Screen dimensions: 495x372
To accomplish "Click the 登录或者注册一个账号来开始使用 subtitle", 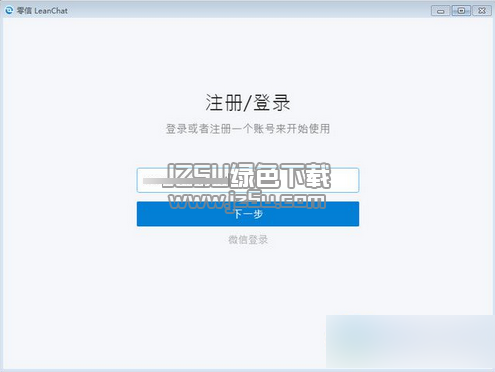I will (x=248, y=129).
